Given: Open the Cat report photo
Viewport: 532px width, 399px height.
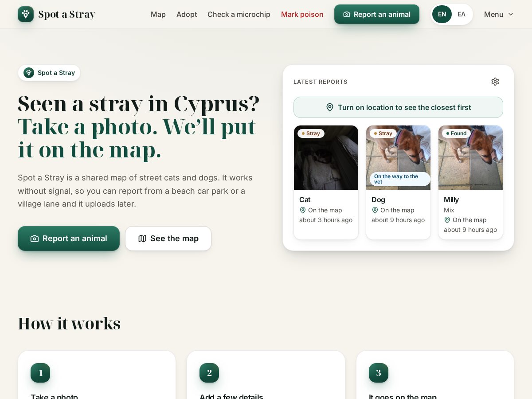Looking at the screenshot, I should pyautogui.click(x=326, y=157).
